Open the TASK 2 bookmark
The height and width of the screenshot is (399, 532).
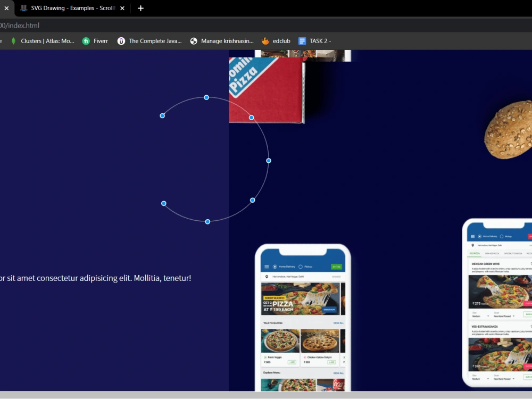click(314, 41)
